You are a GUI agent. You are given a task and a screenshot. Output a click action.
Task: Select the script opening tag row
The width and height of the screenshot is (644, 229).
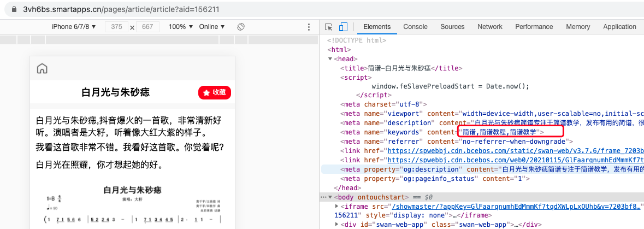click(x=356, y=77)
